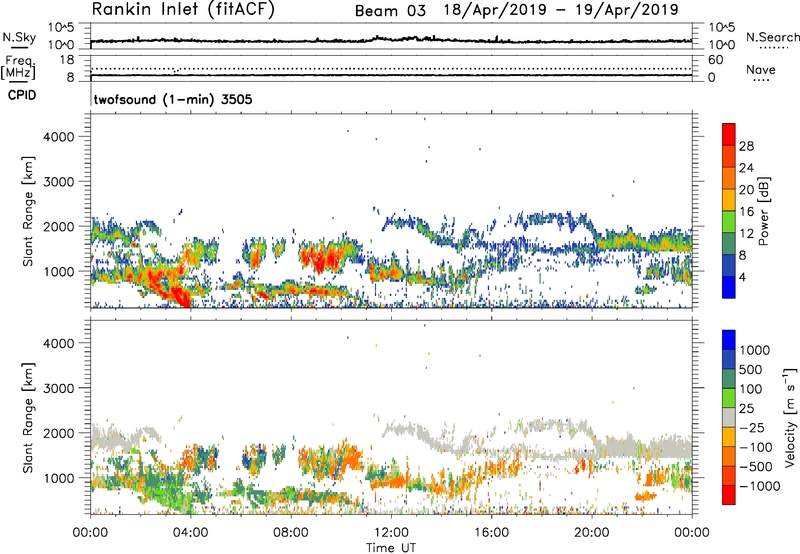
Task: Click the '16:00' time axis tick label
Action: click(x=491, y=533)
